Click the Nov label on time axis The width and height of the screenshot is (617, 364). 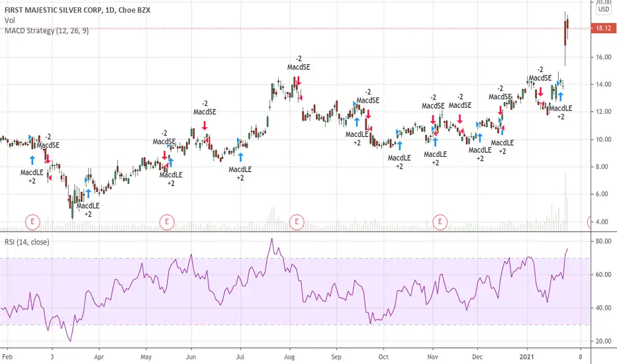pos(432,357)
